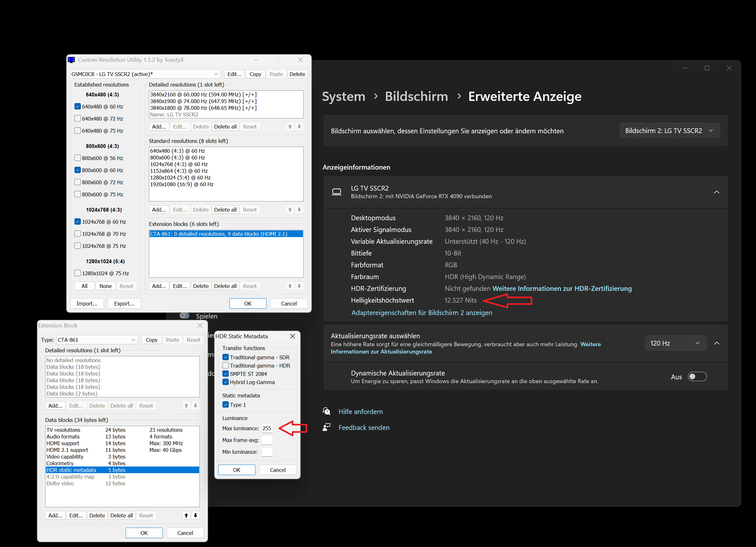This screenshot has width=756, height=547.
Task: Click the Spielen gamepad icon
Action: click(185, 315)
